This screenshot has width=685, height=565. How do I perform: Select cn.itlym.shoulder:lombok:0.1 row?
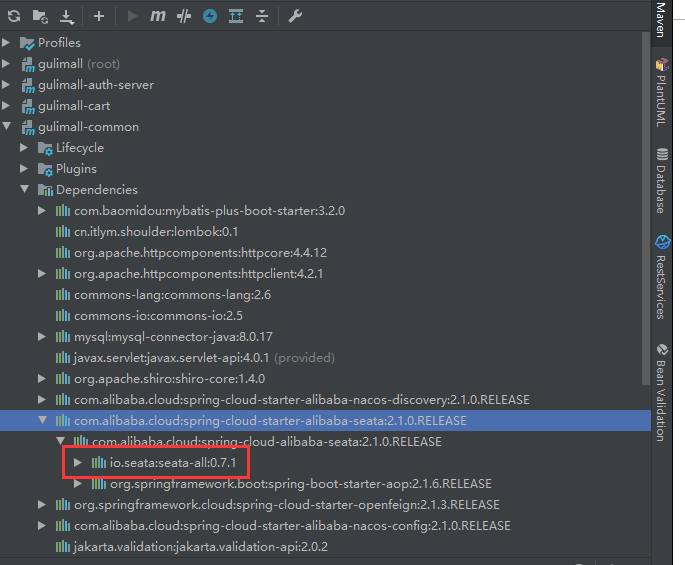[325, 232]
